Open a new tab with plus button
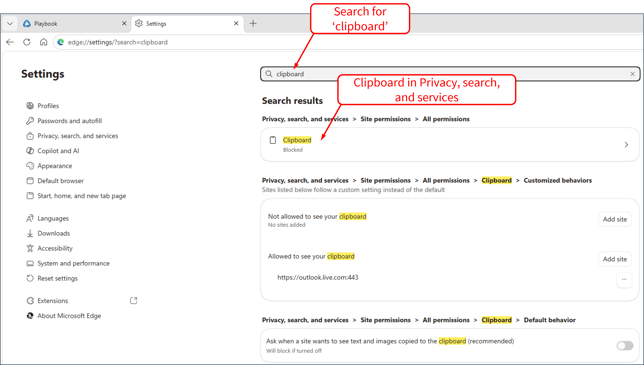The height and width of the screenshot is (365, 644). coord(253,24)
